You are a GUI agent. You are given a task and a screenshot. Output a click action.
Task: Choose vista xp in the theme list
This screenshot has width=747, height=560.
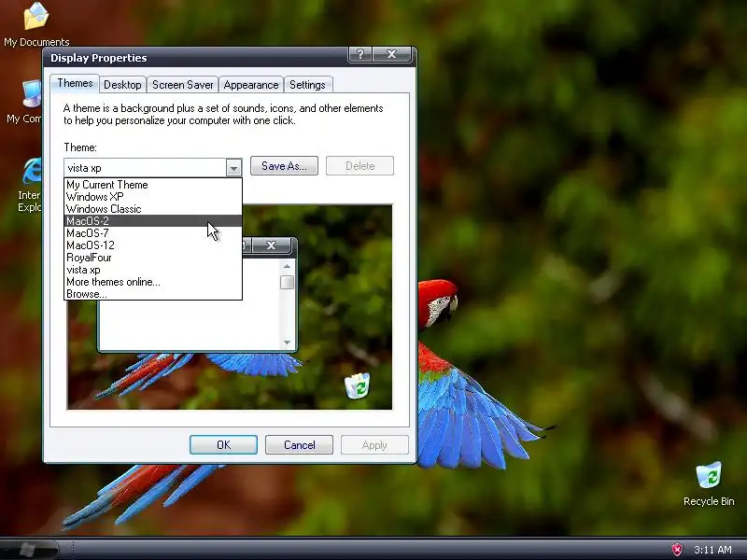point(153,270)
